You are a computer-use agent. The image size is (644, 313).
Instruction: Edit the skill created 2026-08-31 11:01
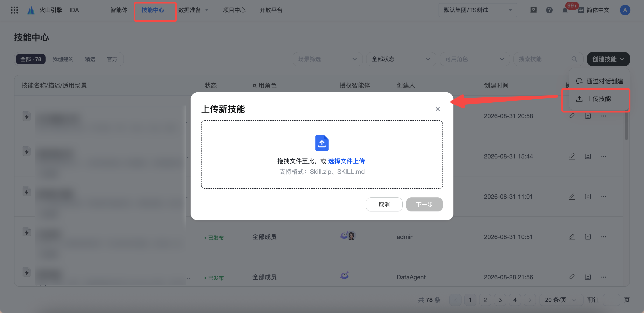tap(572, 196)
